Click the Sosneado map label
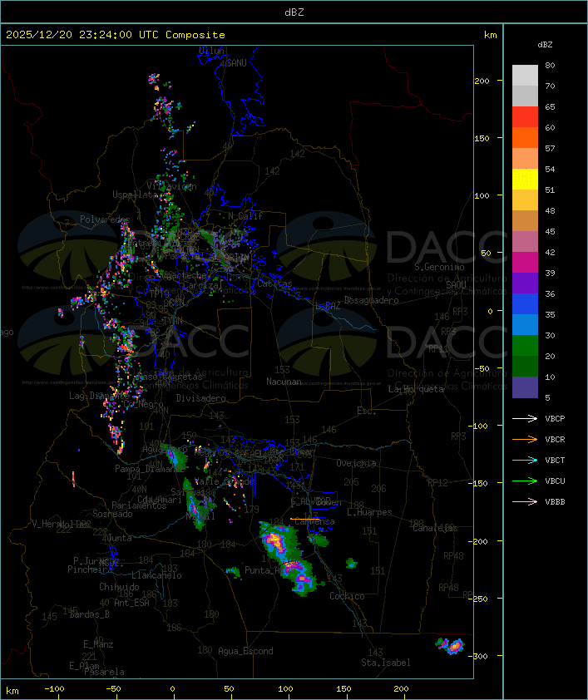Screen dimensions: 588x700 [x=112, y=514]
